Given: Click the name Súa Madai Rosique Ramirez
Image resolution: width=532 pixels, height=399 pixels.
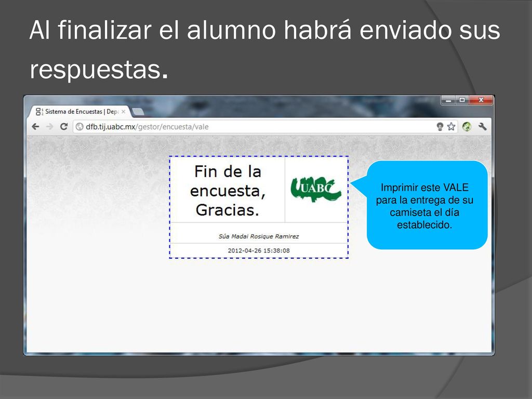Looking at the screenshot, I should [x=259, y=236].
